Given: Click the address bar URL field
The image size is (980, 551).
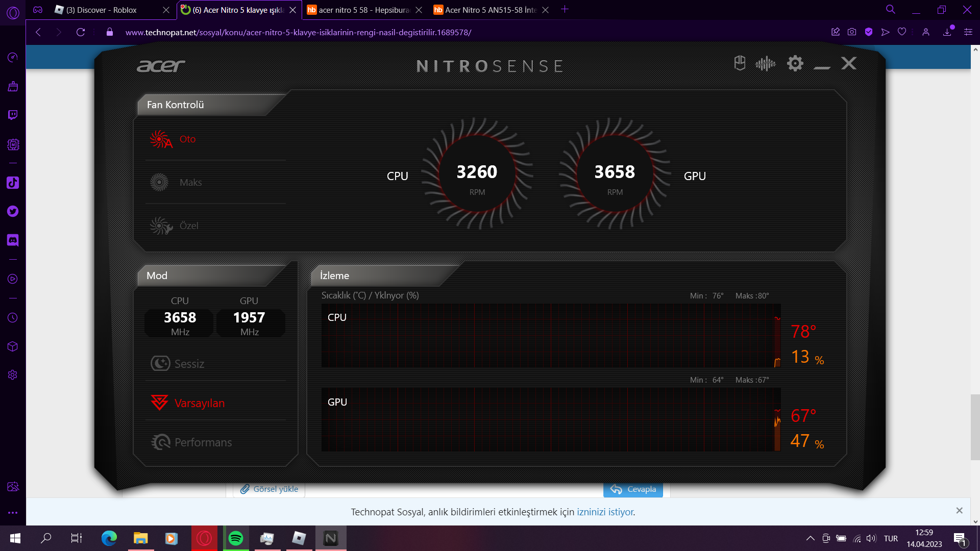Looking at the screenshot, I should click(298, 32).
